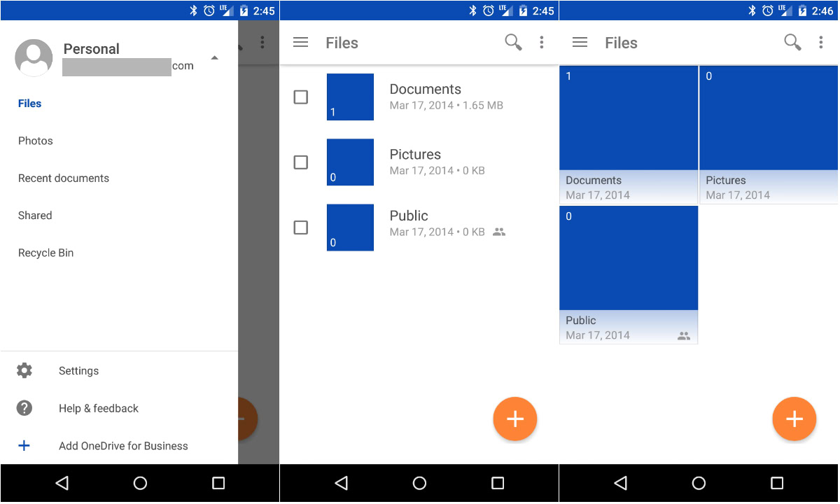The height and width of the screenshot is (504, 840).
Task: Tap Android recents button on list screen
Action: (x=498, y=483)
